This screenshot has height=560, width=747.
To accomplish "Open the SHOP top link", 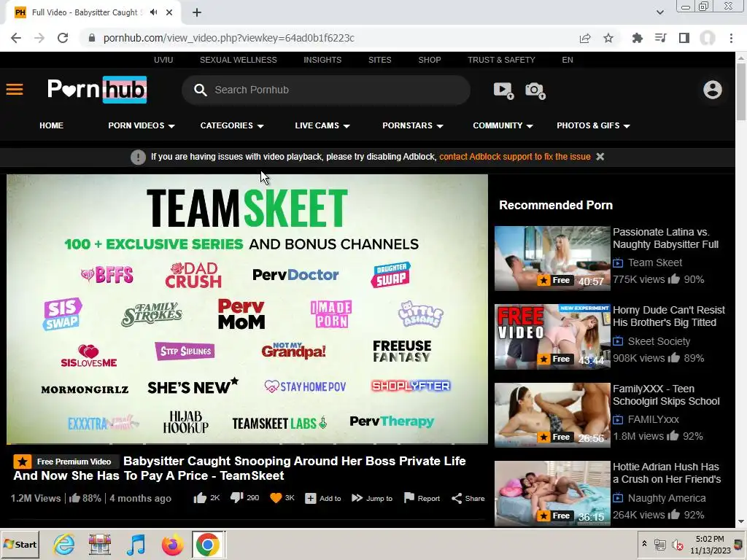I will (x=430, y=60).
